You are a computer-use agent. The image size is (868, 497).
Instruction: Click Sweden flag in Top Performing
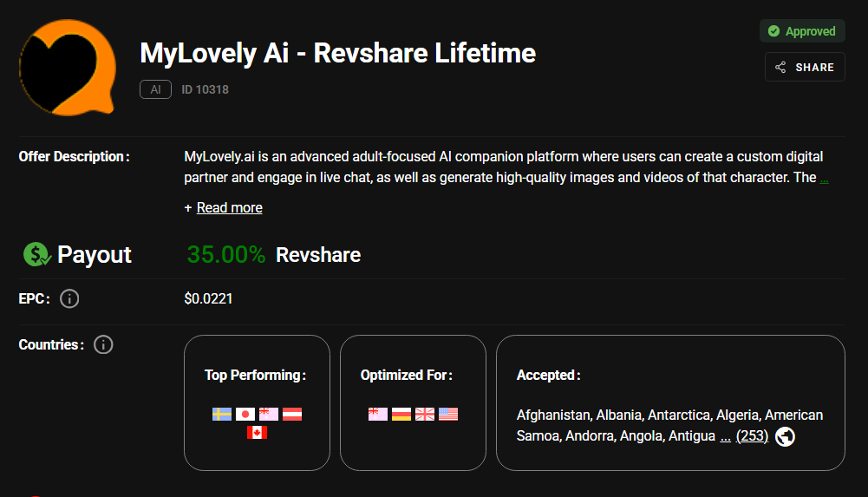point(222,414)
